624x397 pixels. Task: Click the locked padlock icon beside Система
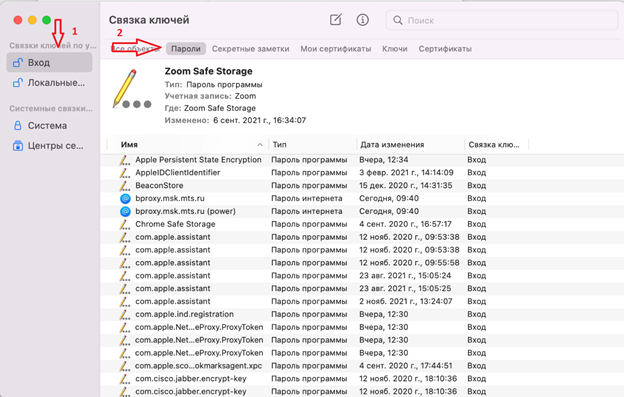coord(18,126)
